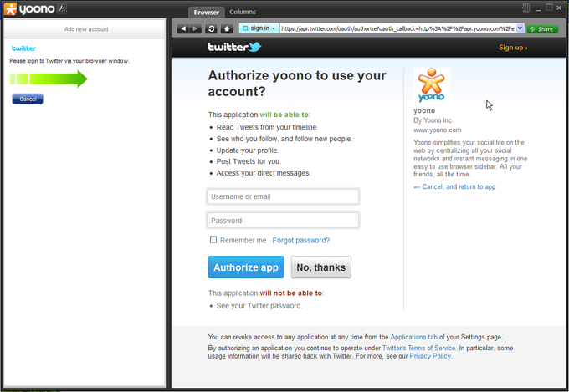
Task: Click the No, thanks button
Action: pos(321,267)
